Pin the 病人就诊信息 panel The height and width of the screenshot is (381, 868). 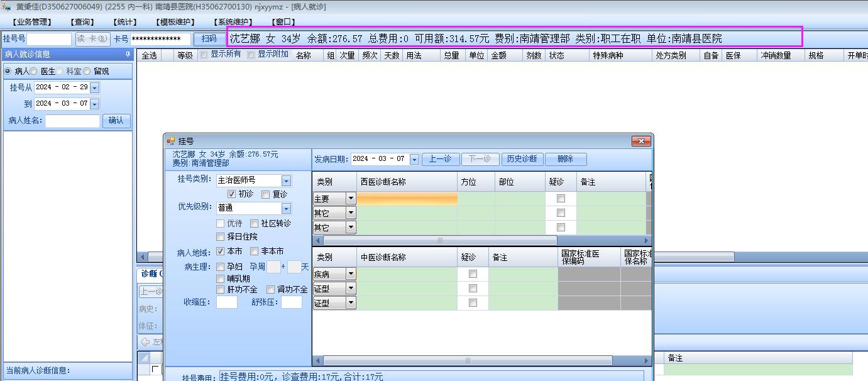(x=128, y=55)
